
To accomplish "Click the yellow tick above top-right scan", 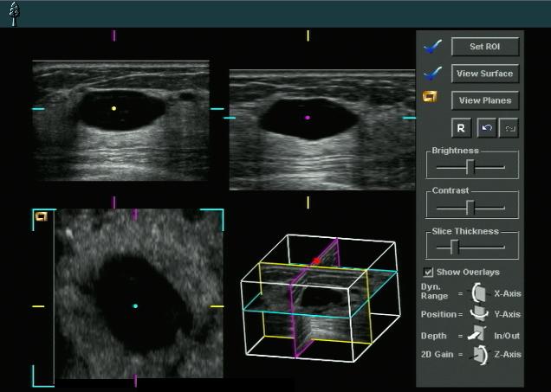I will [x=308, y=35].
